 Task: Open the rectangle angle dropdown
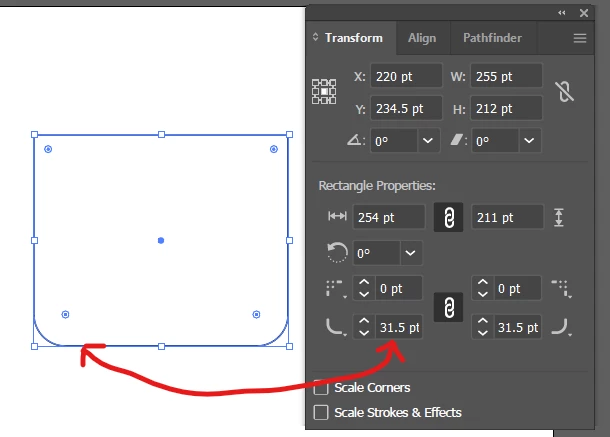pos(410,253)
